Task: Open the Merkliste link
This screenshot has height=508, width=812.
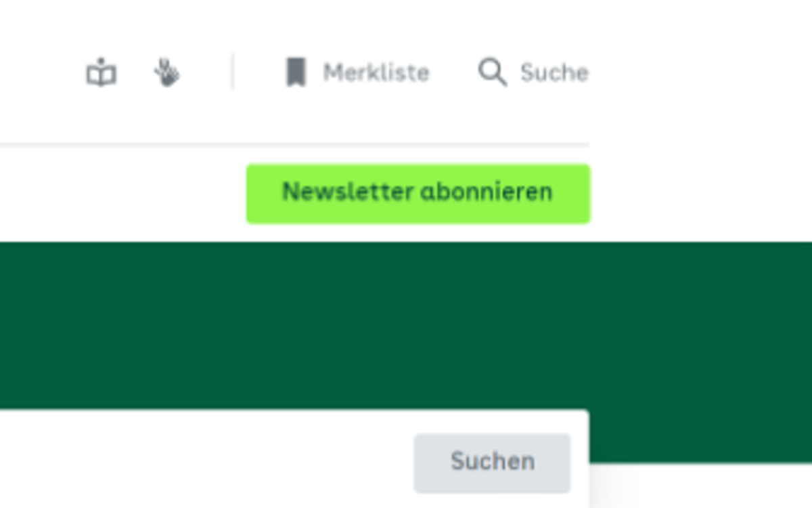Action: click(358, 72)
